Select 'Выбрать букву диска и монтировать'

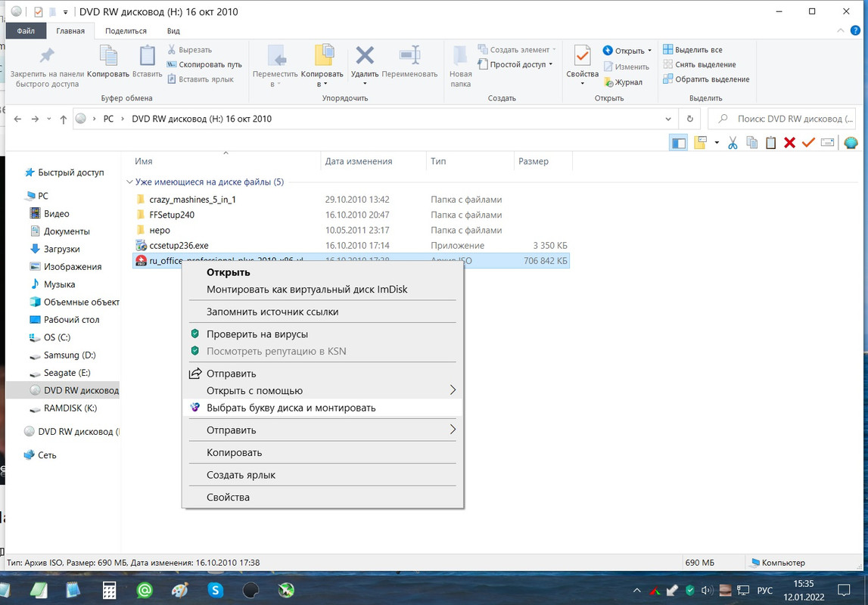click(x=322, y=408)
